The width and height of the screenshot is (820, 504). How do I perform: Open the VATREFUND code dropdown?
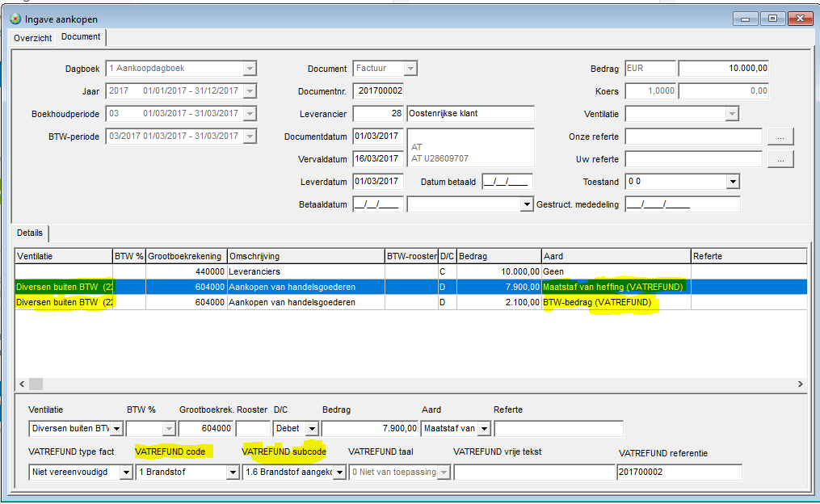233,472
